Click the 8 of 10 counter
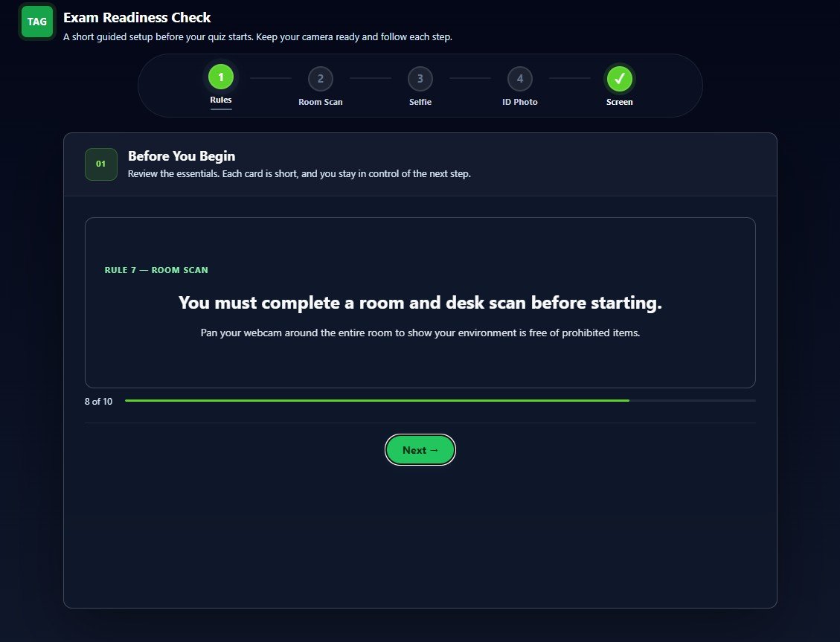The height and width of the screenshot is (642, 840). point(98,401)
